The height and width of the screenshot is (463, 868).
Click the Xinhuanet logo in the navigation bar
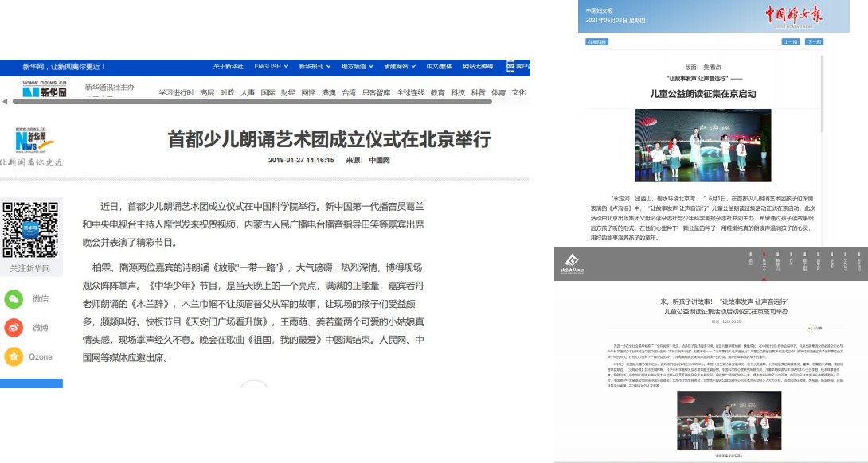coord(45,88)
